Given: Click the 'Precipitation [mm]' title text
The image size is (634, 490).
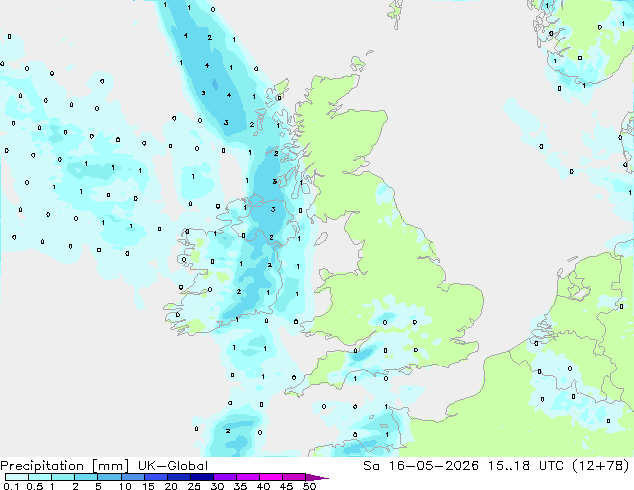Looking at the screenshot, I should tap(65, 466).
